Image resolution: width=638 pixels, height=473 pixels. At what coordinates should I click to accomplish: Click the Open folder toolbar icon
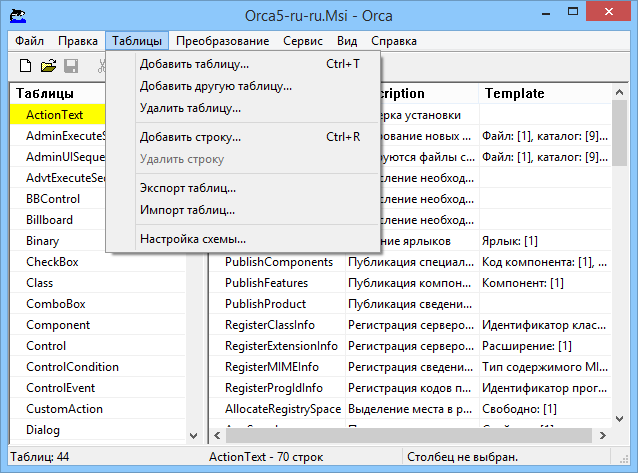click(48, 66)
